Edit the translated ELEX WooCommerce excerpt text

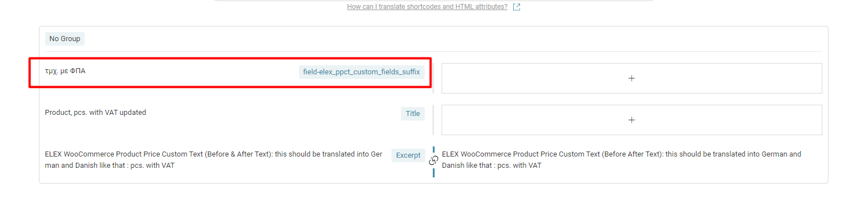click(x=622, y=160)
